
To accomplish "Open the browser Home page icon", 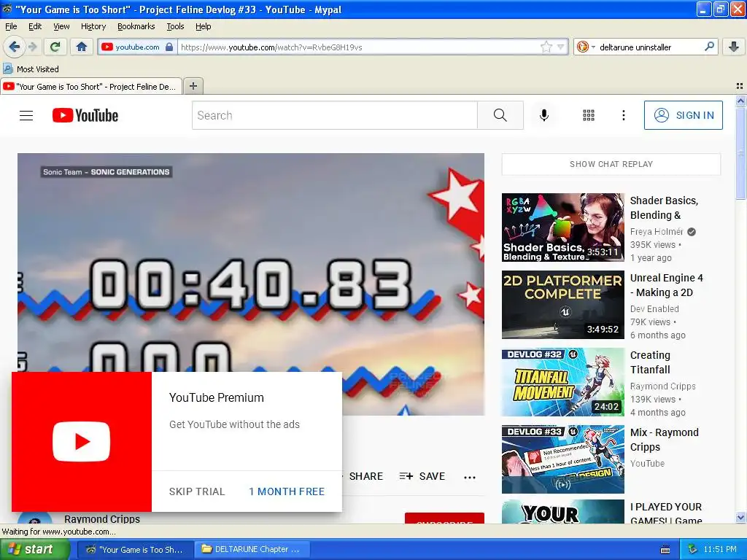I will click(x=82, y=47).
